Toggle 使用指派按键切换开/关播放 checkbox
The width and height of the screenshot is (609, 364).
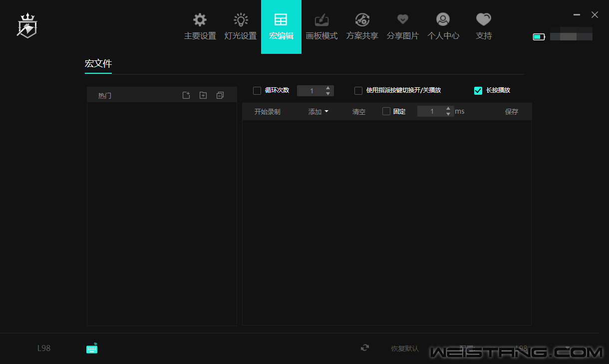coord(358,91)
